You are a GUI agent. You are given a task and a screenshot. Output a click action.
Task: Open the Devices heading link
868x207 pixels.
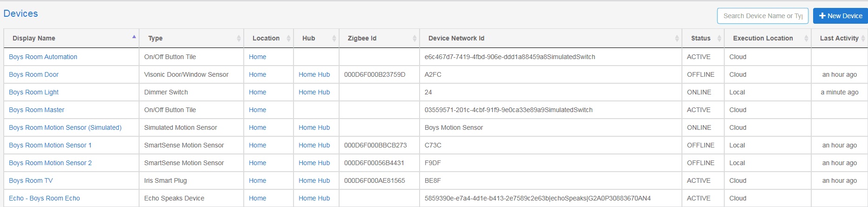(x=20, y=13)
